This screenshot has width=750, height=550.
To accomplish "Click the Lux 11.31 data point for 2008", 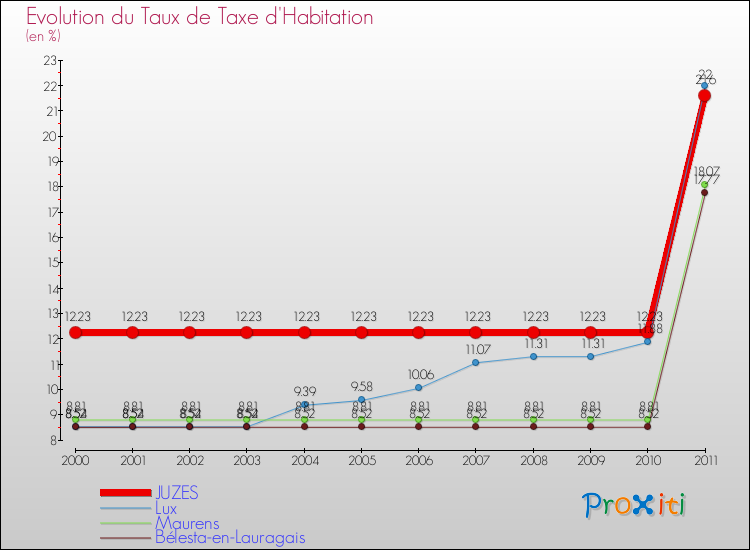I will 533,356.
